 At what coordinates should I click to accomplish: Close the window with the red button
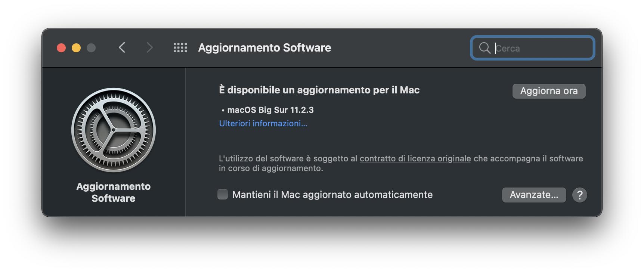[61, 48]
